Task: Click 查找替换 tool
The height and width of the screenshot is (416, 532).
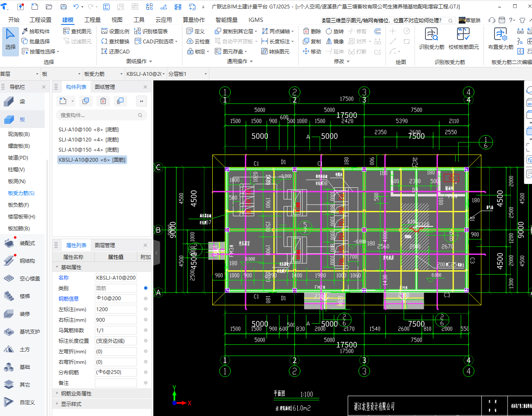Action: click(115, 41)
